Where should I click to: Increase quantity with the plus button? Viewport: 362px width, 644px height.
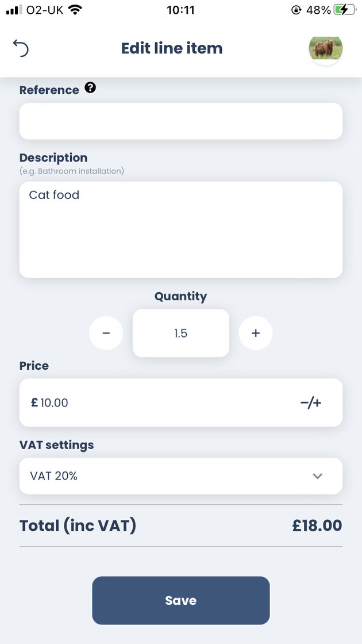coord(256,333)
